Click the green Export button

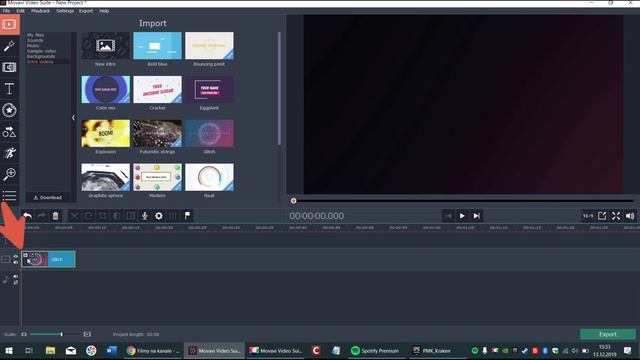click(x=608, y=334)
